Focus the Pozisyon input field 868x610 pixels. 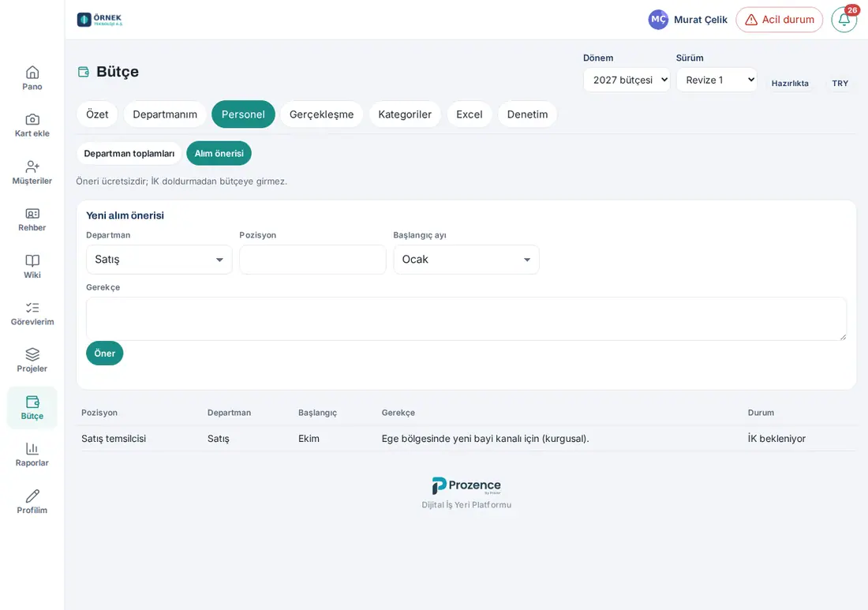[312, 260]
